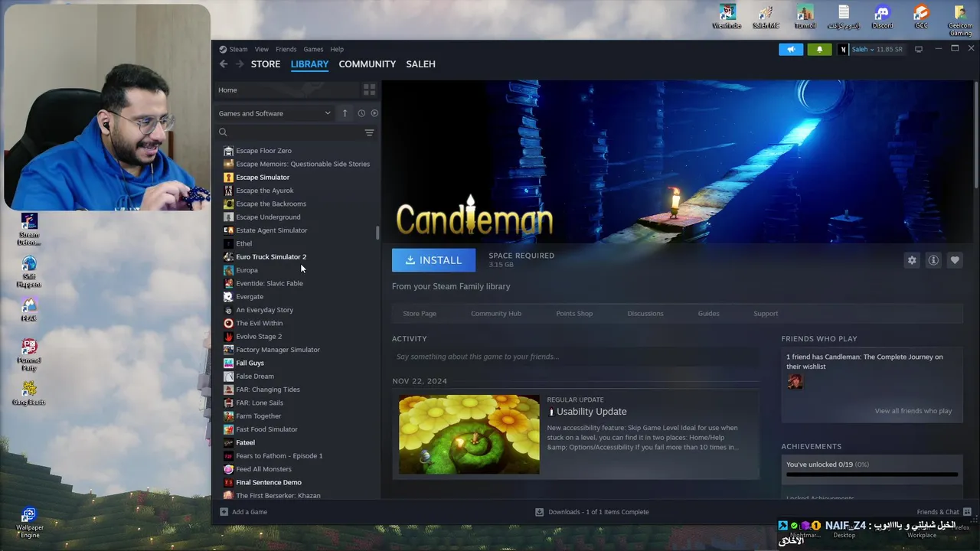The height and width of the screenshot is (551, 980).
Task: Click Add a Game plus icon
Action: pos(224,512)
